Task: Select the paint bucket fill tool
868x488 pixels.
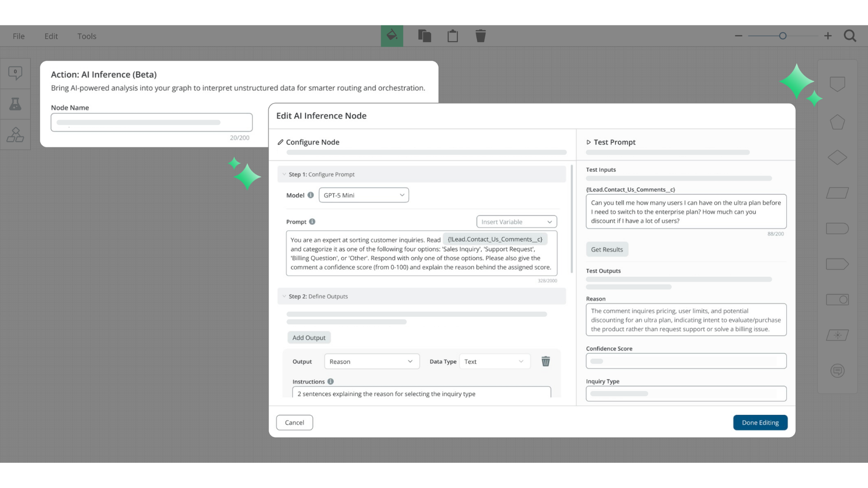Action: click(392, 36)
